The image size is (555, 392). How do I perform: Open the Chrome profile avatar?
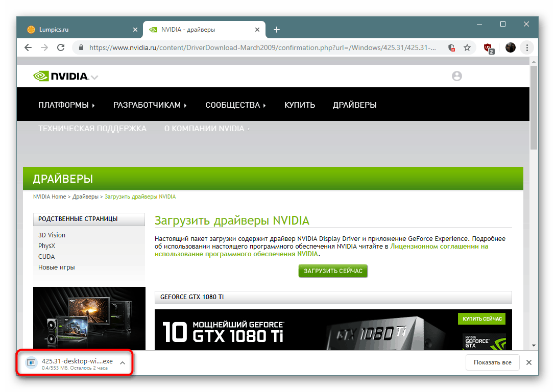pyautogui.click(x=510, y=47)
